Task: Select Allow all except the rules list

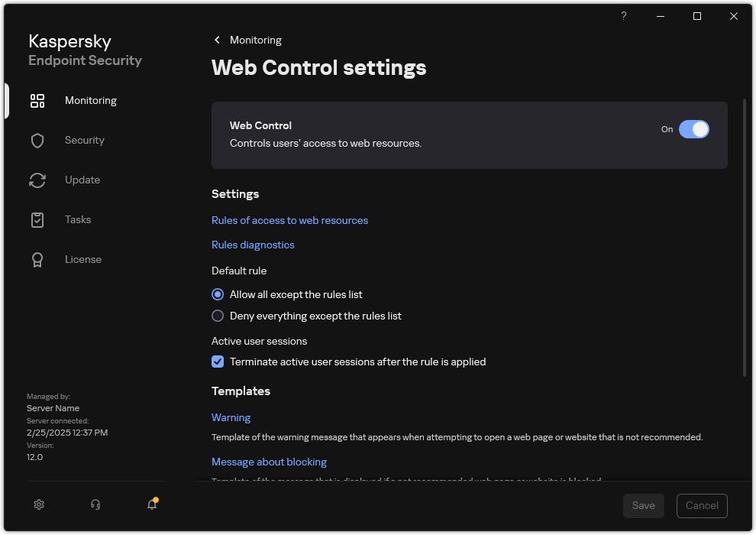Action: click(x=218, y=294)
